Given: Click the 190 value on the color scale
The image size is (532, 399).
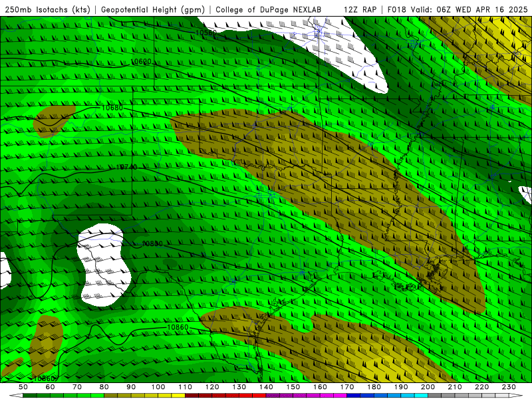Looking at the screenshot, I should 401,387.
